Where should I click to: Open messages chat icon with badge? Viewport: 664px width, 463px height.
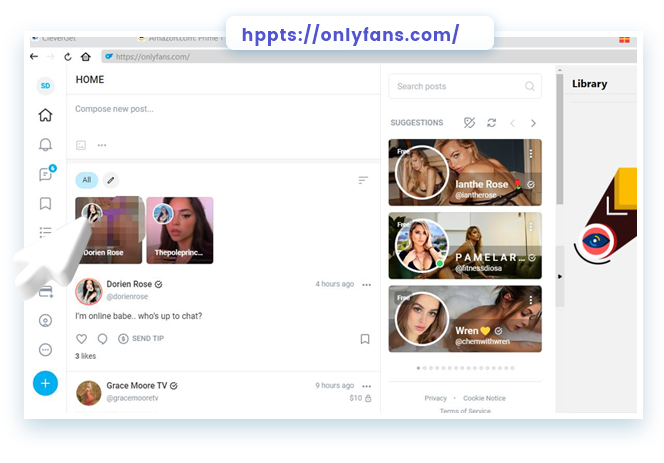(46, 173)
